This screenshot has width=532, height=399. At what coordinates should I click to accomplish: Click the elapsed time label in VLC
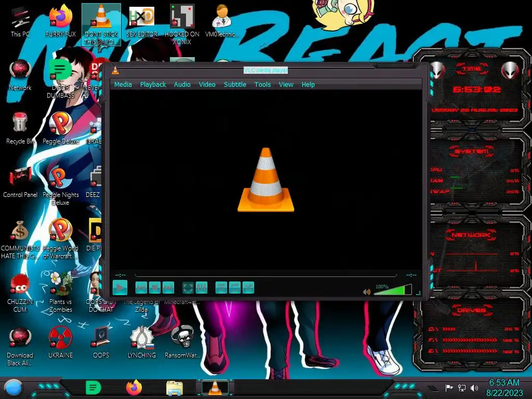pos(121,275)
